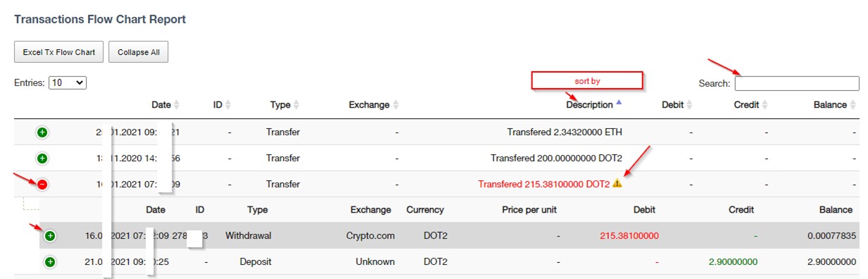
Task: Click warning icon next to 215.38100000 DOT2
Action: coord(617,183)
